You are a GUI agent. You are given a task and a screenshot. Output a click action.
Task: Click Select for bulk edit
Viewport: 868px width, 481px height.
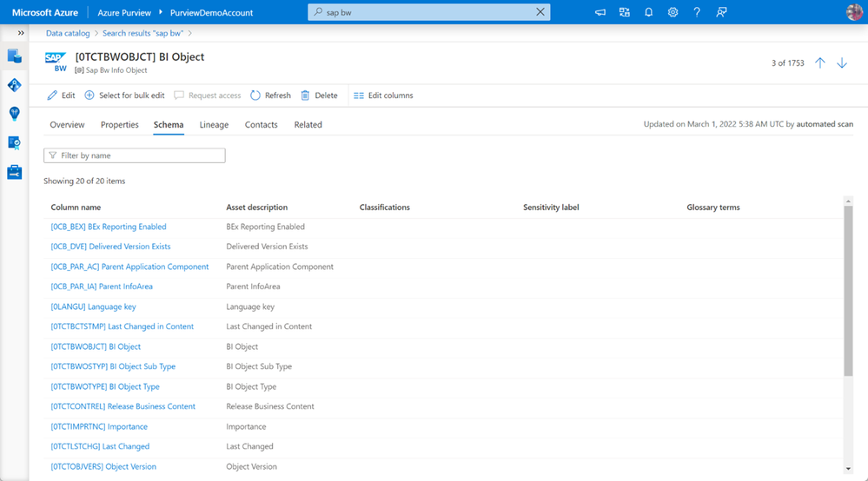point(124,96)
